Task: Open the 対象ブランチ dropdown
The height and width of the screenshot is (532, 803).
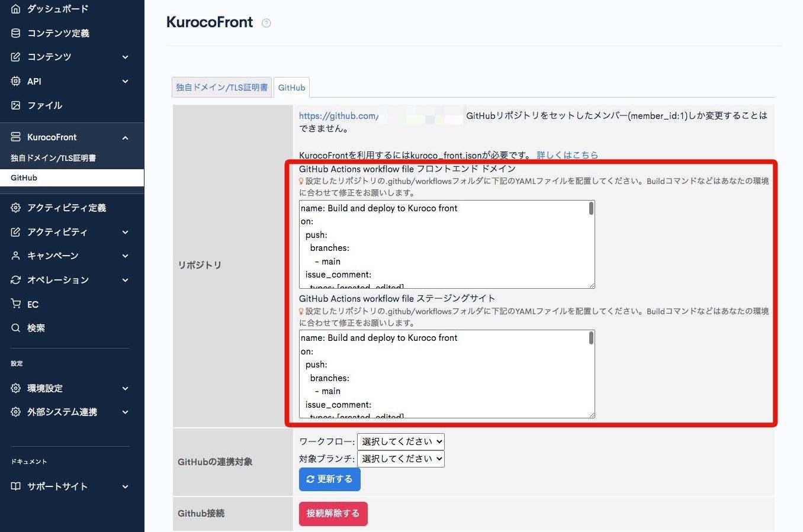Action: click(401, 459)
